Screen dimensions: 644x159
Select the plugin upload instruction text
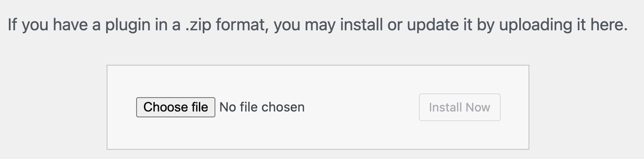pos(318,25)
